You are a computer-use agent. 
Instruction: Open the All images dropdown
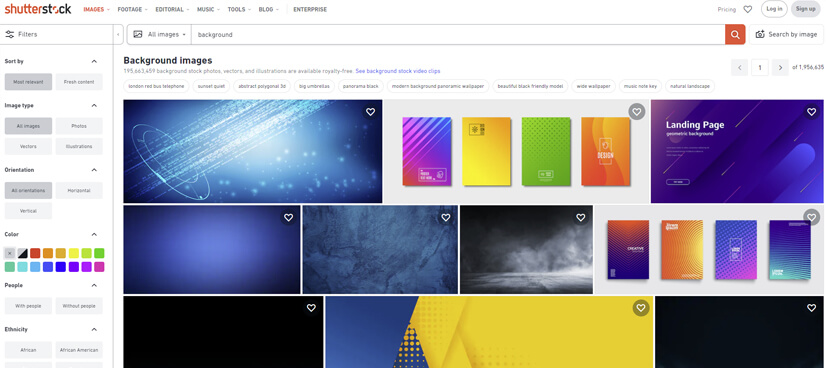click(x=160, y=34)
